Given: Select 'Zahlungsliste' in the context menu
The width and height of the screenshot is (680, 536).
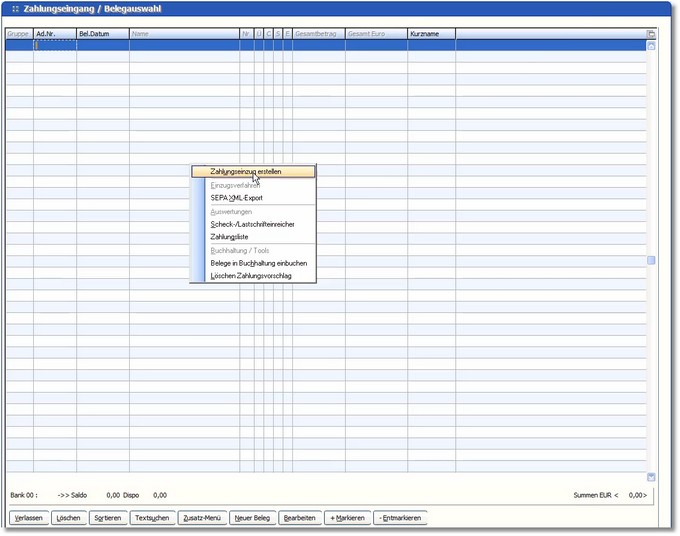Looking at the screenshot, I should tap(229, 237).
